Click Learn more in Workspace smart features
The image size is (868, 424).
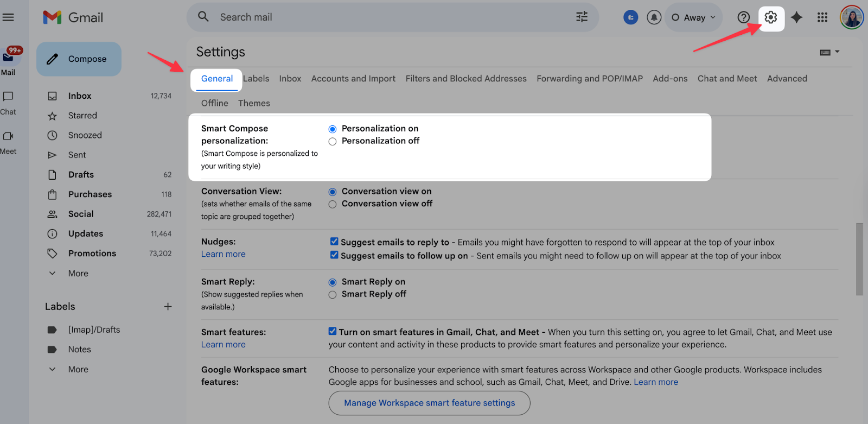[x=656, y=382]
